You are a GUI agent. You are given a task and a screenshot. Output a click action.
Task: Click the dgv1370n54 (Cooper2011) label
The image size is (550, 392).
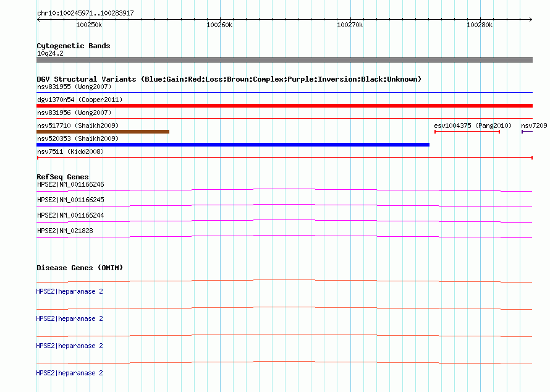click(x=80, y=100)
